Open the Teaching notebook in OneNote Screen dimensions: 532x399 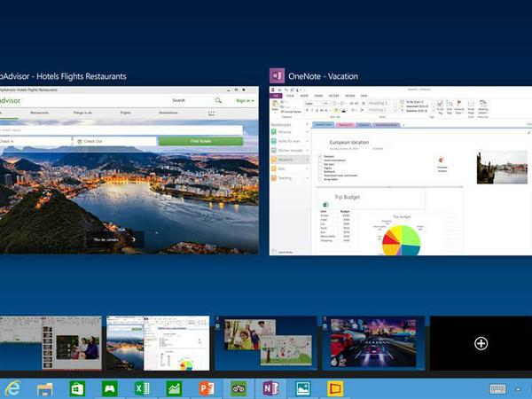[285, 178]
